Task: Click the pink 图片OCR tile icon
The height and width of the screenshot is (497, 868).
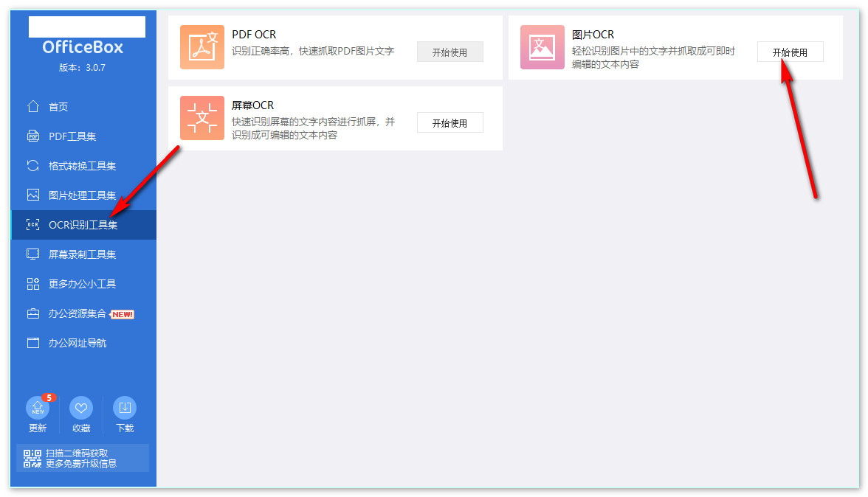Action: click(x=542, y=47)
